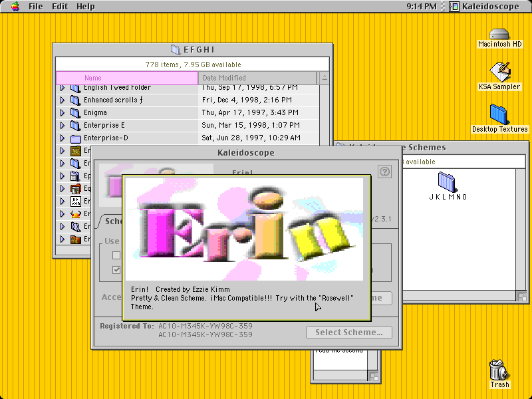532x399 pixels.
Task: Click date 'Sat, Jun 28, 1997, 10:29 AM'
Action: coord(251,138)
